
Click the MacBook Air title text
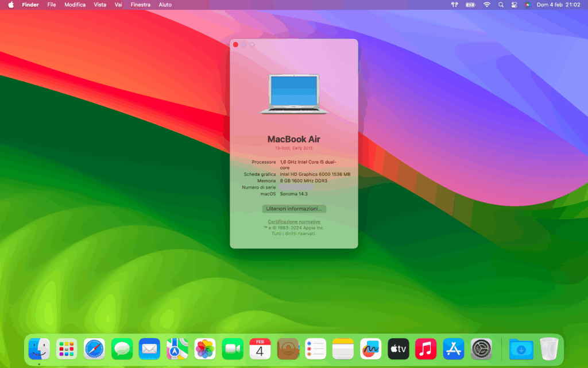click(294, 139)
